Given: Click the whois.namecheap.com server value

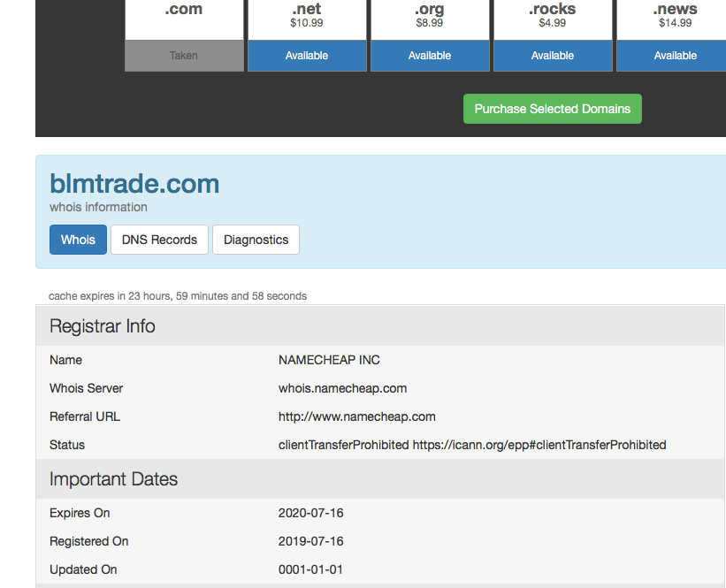Looking at the screenshot, I should click(342, 388).
